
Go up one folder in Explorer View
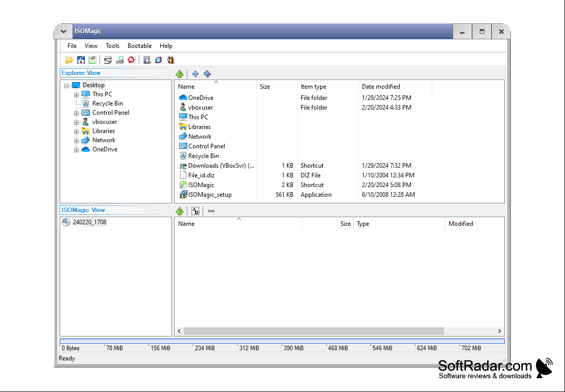point(180,74)
